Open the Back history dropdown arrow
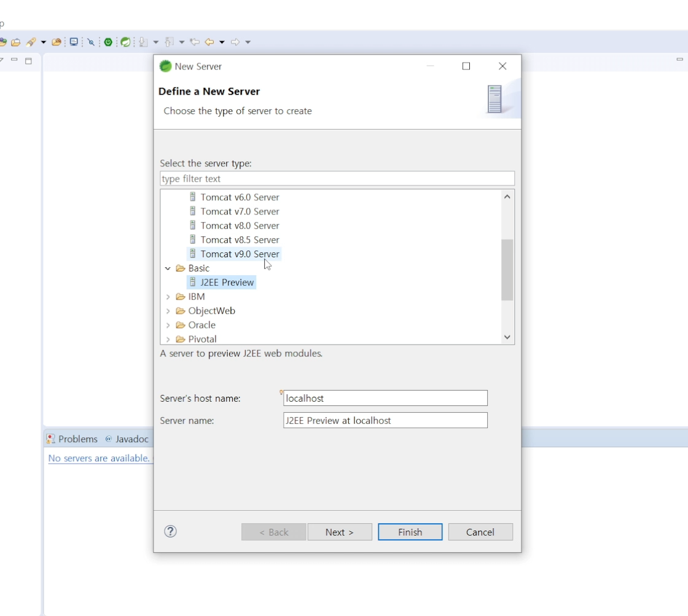This screenshot has width=688, height=616. pyautogui.click(x=222, y=42)
